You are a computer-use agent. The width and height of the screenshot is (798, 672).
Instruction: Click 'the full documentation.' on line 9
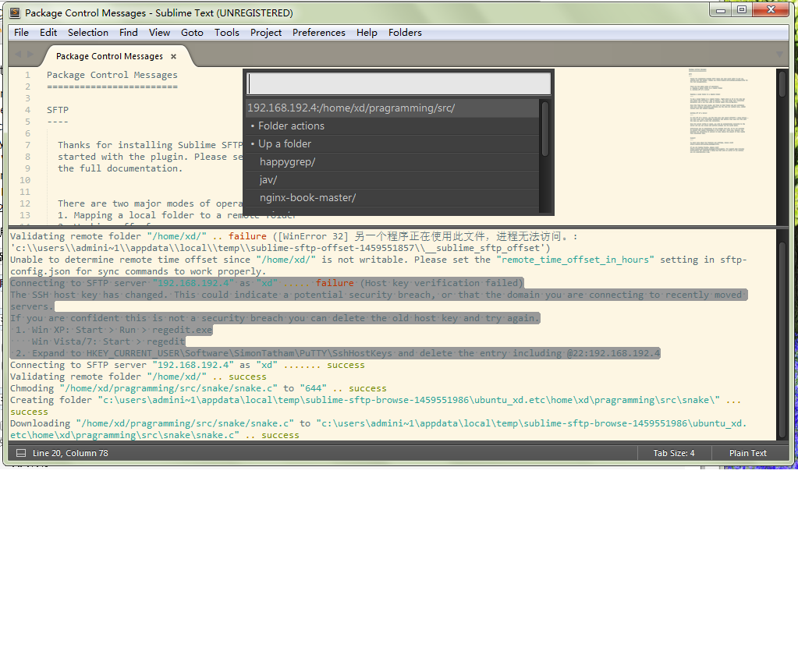tap(120, 168)
